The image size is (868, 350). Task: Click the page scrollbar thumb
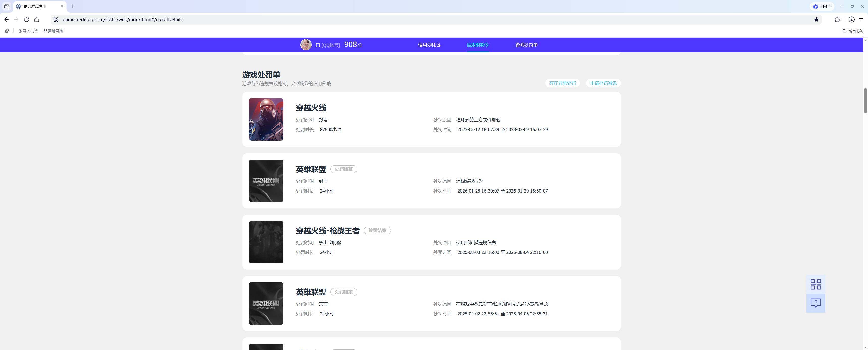click(x=865, y=101)
